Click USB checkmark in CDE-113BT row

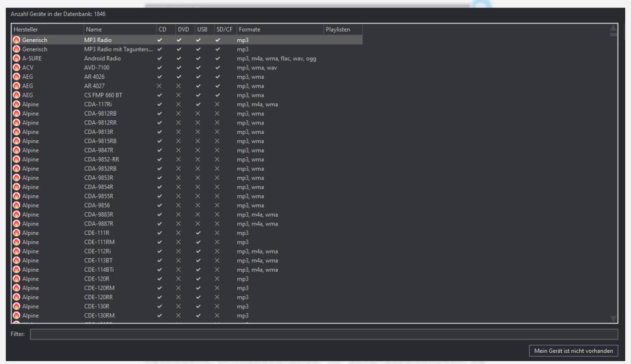(x=198, y=260)
